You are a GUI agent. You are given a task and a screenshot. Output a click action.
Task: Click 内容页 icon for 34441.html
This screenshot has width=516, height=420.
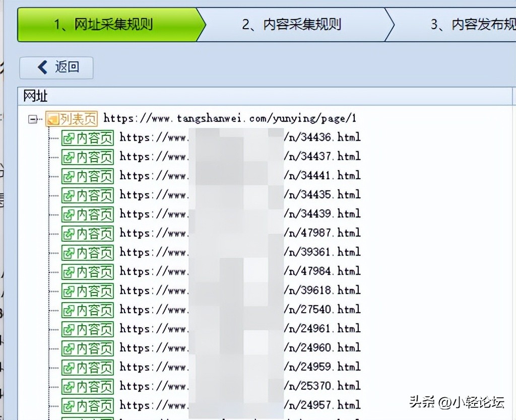pos(88,176)
